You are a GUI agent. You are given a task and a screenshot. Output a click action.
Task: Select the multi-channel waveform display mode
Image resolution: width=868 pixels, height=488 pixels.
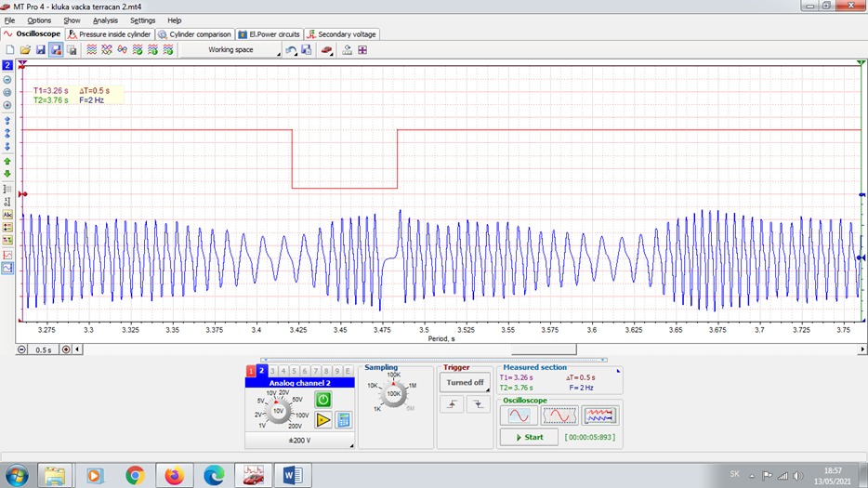(x=600, y=415)
